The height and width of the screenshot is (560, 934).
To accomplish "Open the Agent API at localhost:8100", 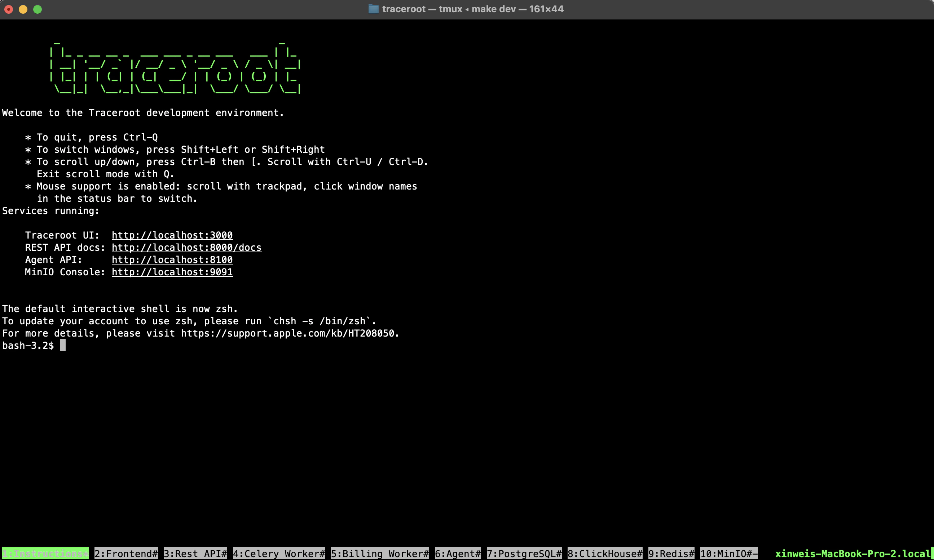I will coord(172,259).
